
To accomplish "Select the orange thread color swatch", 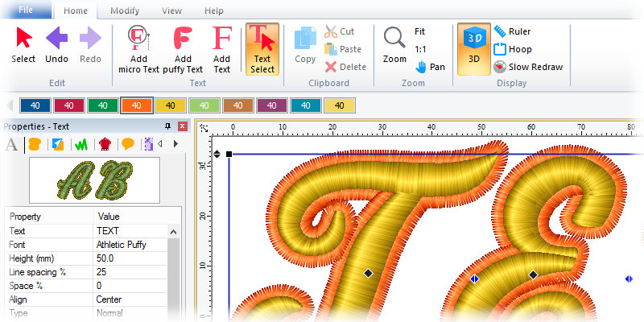I will (x=137, y=105).
